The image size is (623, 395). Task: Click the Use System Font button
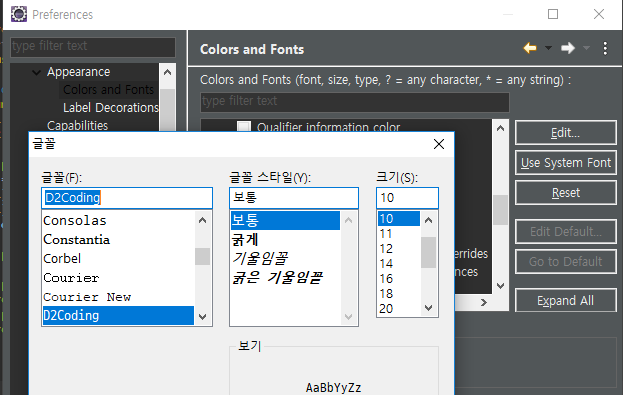pyautogui.click(x=565, y=163)
